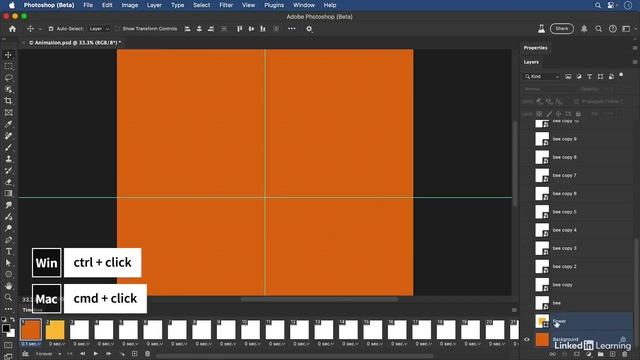Toggle visibility of bee layer
Screen dimensions: 640x360
(x=527, y=303)
